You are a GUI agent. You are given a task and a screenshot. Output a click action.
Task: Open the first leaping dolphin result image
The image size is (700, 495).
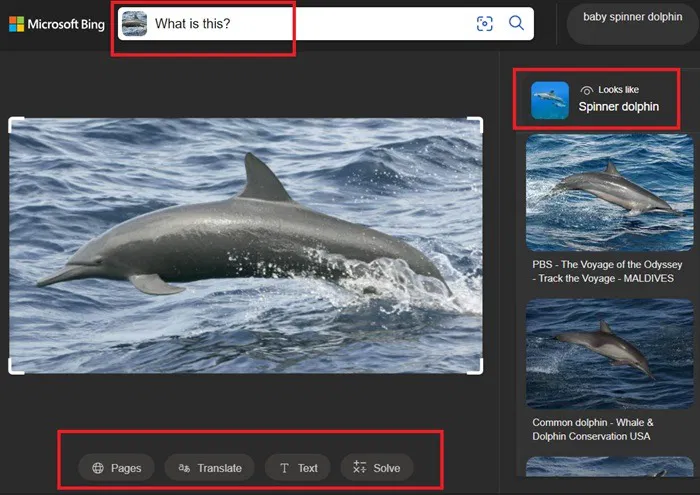(x=609, y=191)
